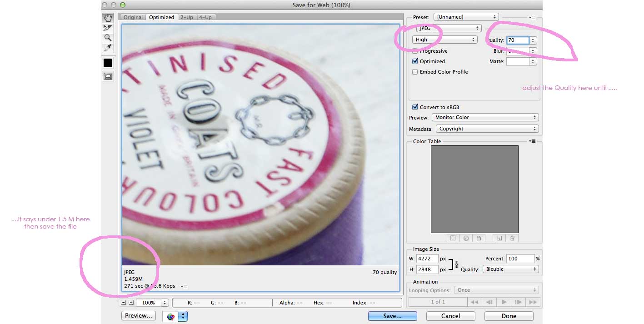Screen dimensions: 644x324
Task: Click the Height field showing 2848
Action: [427, 269]
